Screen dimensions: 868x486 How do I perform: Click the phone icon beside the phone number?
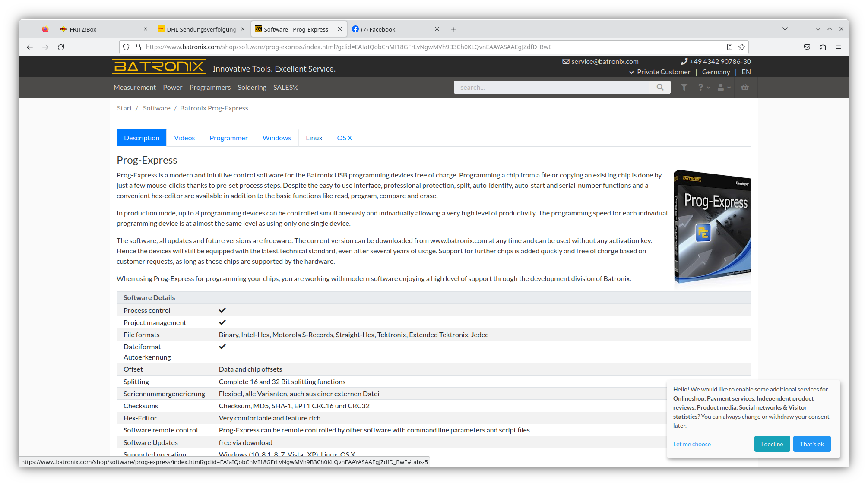point(684,61)
